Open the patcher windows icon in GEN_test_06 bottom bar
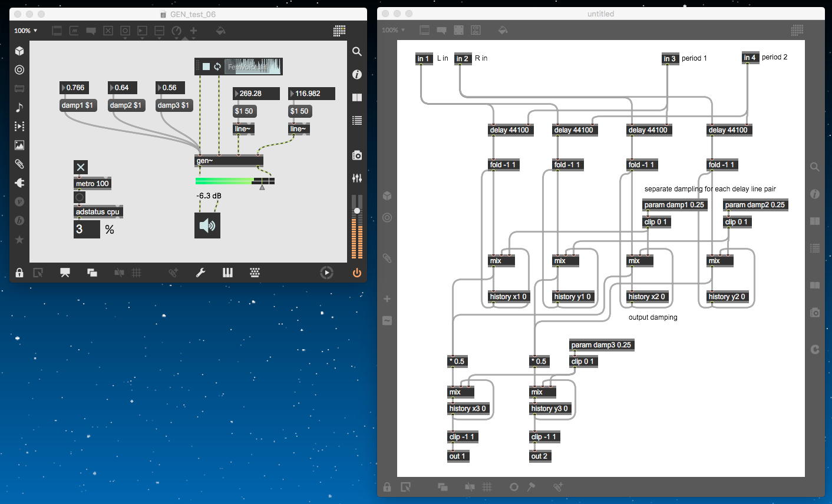This screenshot has width=832, height=504. [92, 273]
